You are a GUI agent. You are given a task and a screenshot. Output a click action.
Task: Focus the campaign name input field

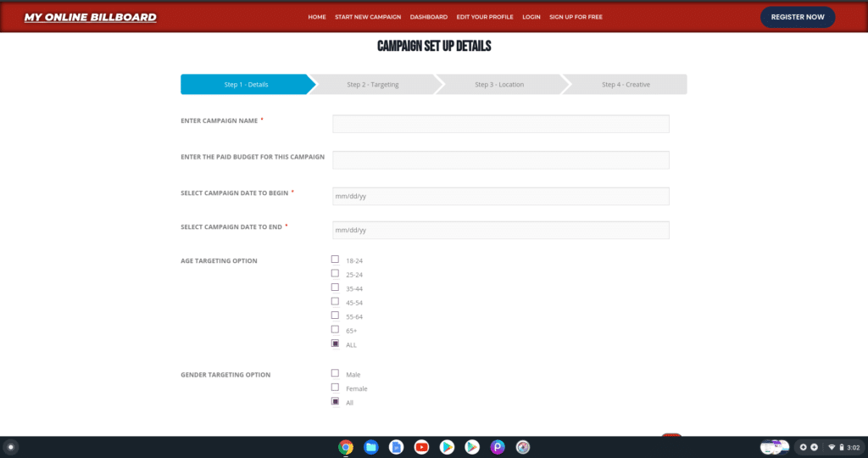(x=500, y=124)
